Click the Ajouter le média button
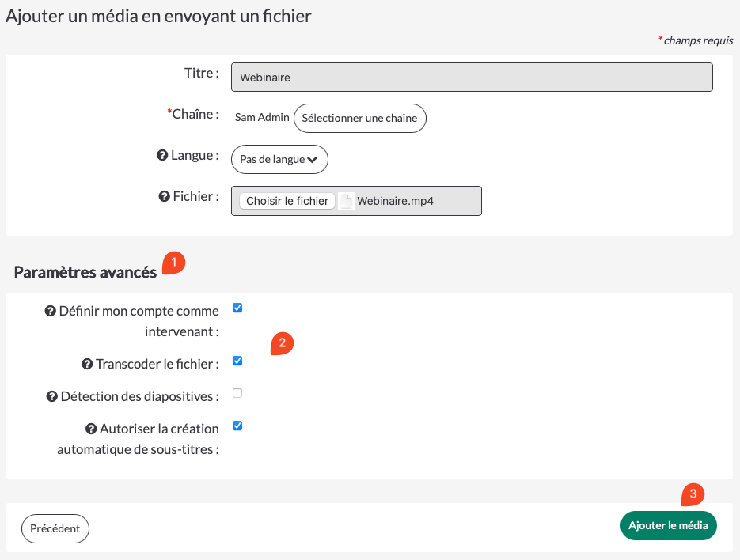The image size is (740, 560). coord(668,525)
